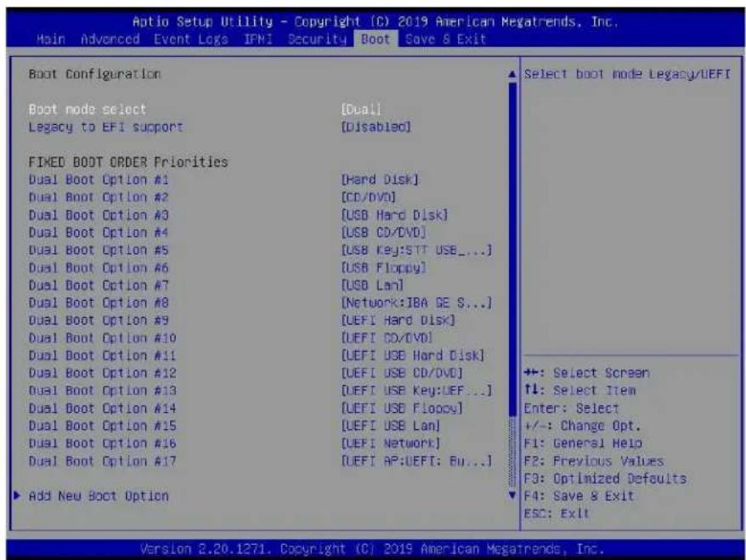Viewport: 746px width, 560px height.
Task: Click 'F3: Optimized Defaults' help text
Action: [x=605, y=478]
